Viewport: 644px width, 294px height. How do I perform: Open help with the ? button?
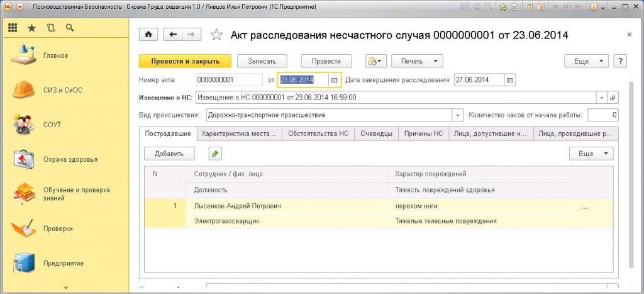pos(620,61)
